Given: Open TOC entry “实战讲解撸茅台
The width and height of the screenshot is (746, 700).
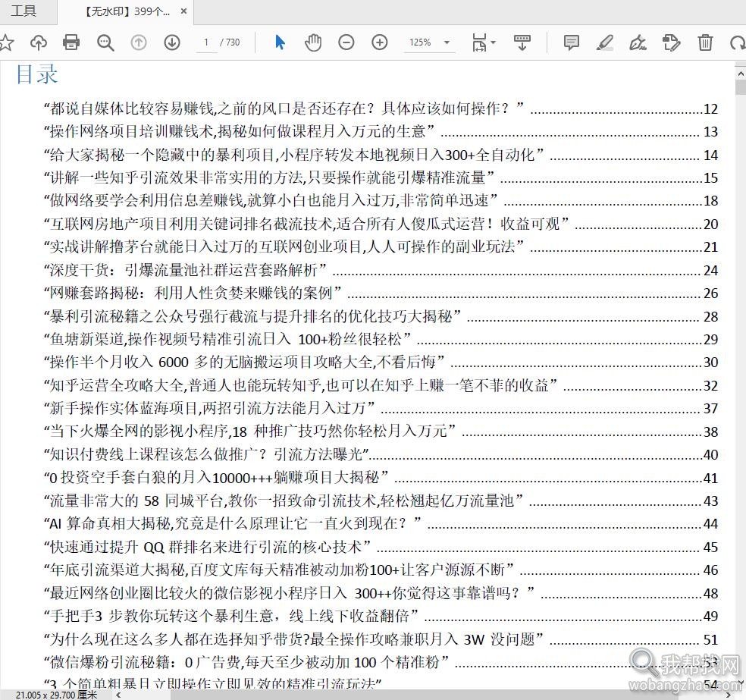Looking at the screenshot, I should click(381, 246).
